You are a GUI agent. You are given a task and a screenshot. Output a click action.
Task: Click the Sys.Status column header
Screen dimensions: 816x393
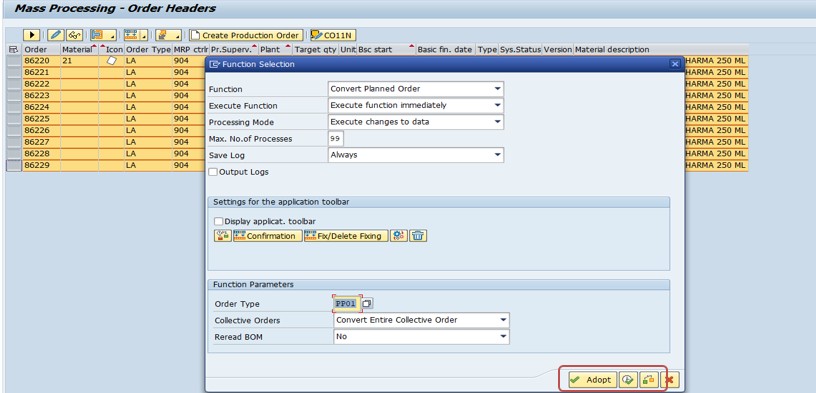[x=520, y=49]
